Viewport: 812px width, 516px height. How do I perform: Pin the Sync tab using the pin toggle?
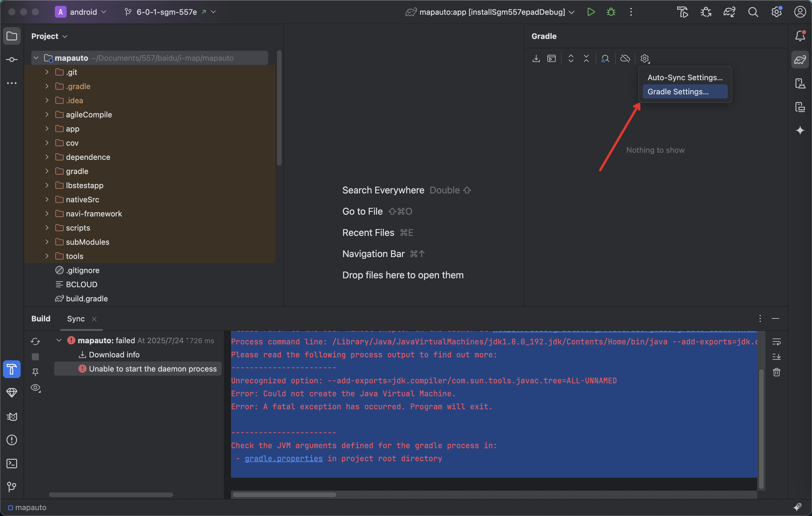pyautogui.click(x=35, y=372)
